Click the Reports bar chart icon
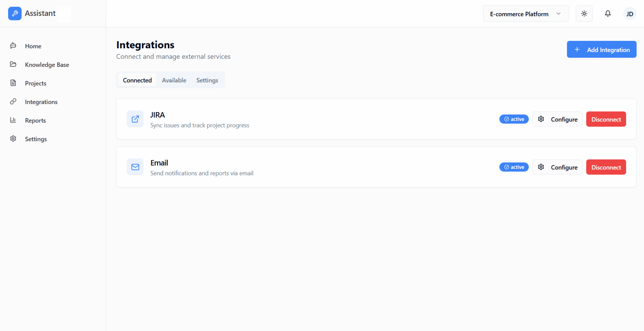Image resolution: width=644 pixels, height=331 pixels. click(13, 120)
